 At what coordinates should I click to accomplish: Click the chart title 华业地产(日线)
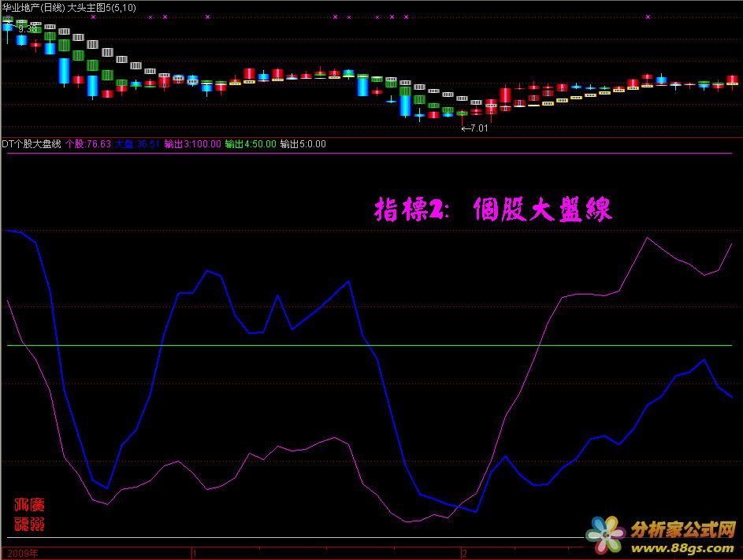pos(34,8)
